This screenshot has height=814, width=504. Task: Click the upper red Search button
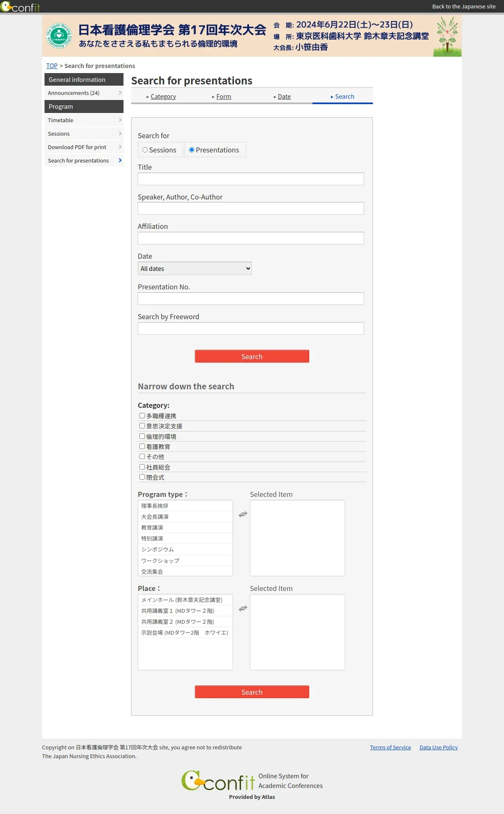pos(252,356)
